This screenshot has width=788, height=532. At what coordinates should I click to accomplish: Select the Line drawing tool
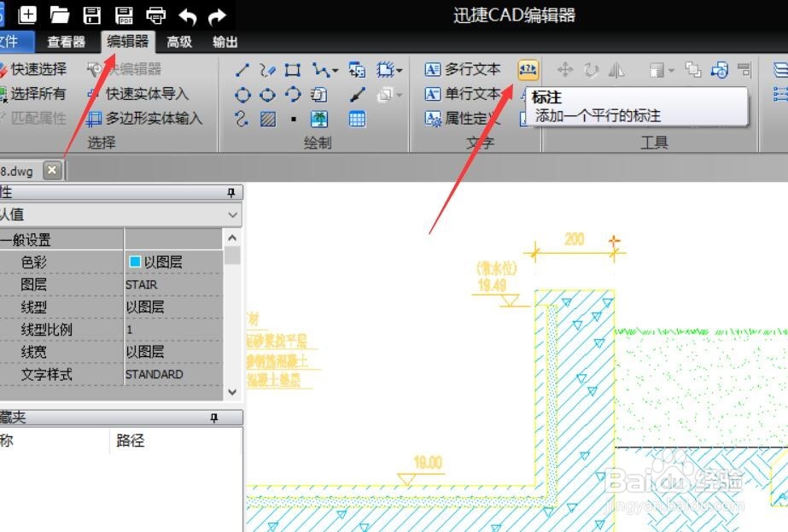[242, 70]
